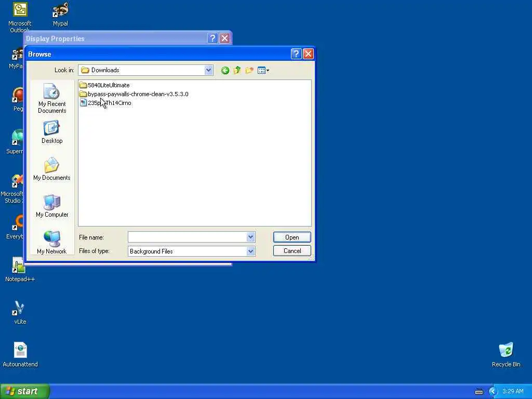Click the Cancel button

tap(292, 251)
